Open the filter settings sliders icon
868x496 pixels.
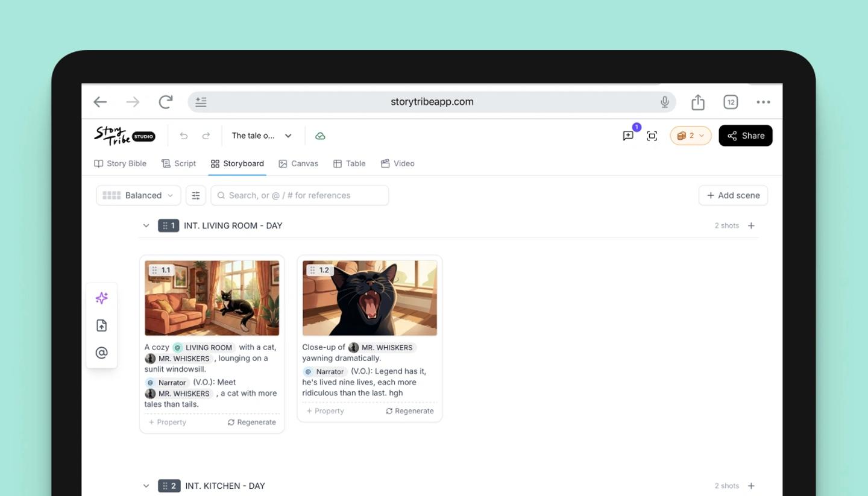click(196, 195)
